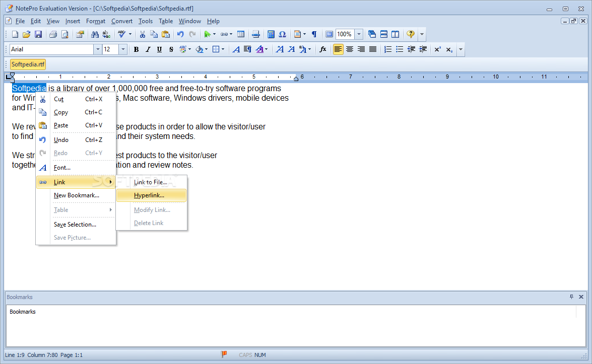Insert table using toolbar grid icon
The width and height of the screenshot is (592, 364).
[x=241, y=34]
